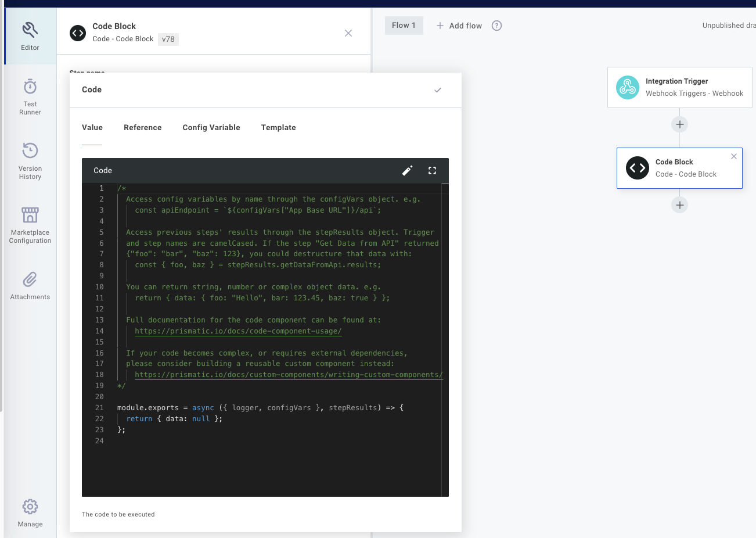Confirm code input with the checkmark
This screenshot has height=538, width=756.
coord(438,90)
